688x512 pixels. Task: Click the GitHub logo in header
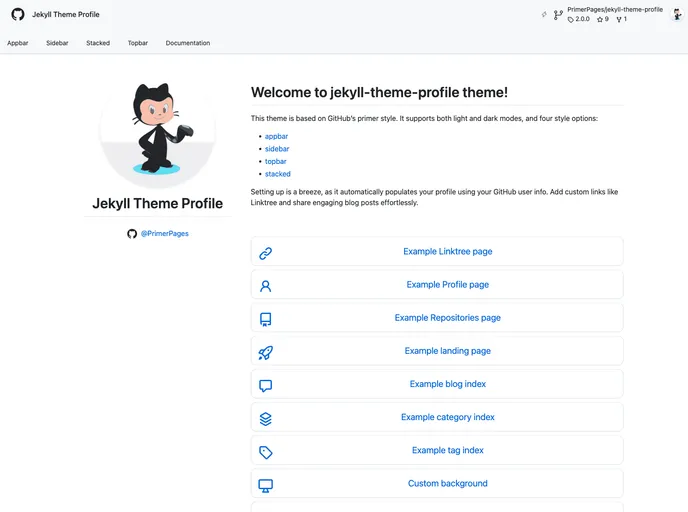(18, 14)
